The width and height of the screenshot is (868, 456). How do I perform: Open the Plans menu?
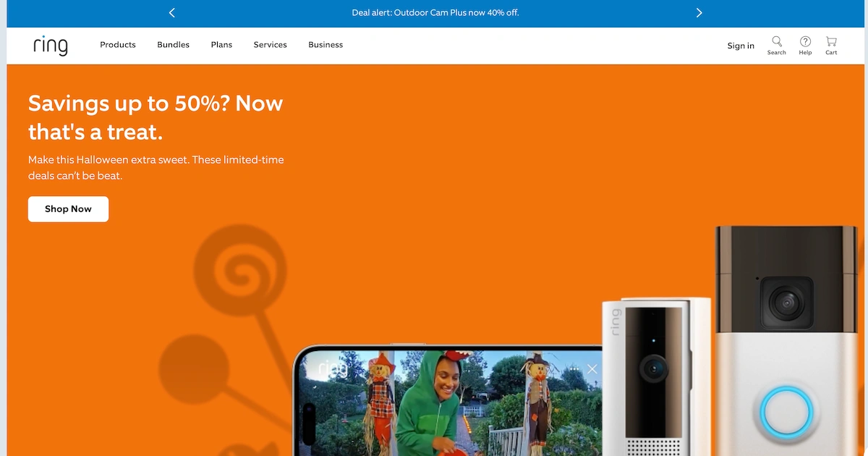tap(221, 45)
